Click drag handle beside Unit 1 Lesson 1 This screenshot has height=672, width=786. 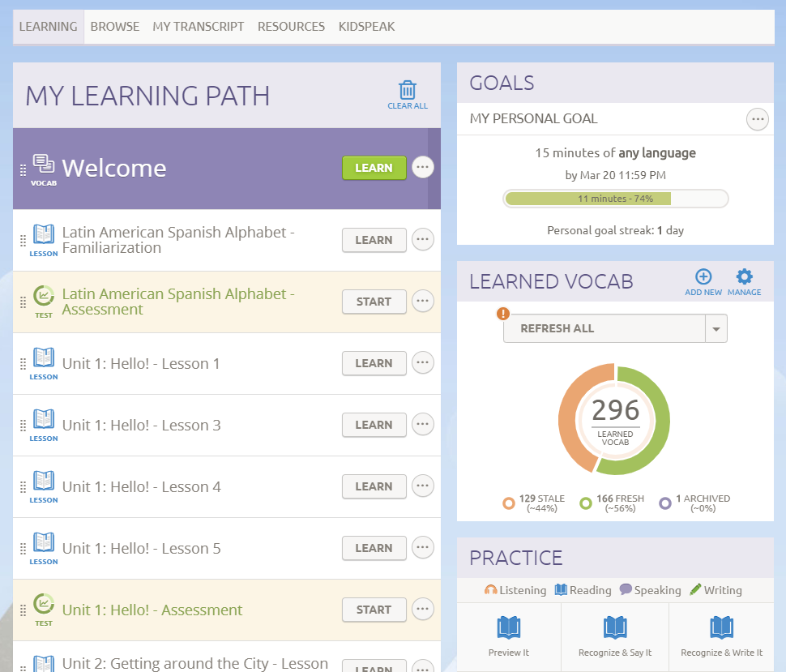(23, 364)
